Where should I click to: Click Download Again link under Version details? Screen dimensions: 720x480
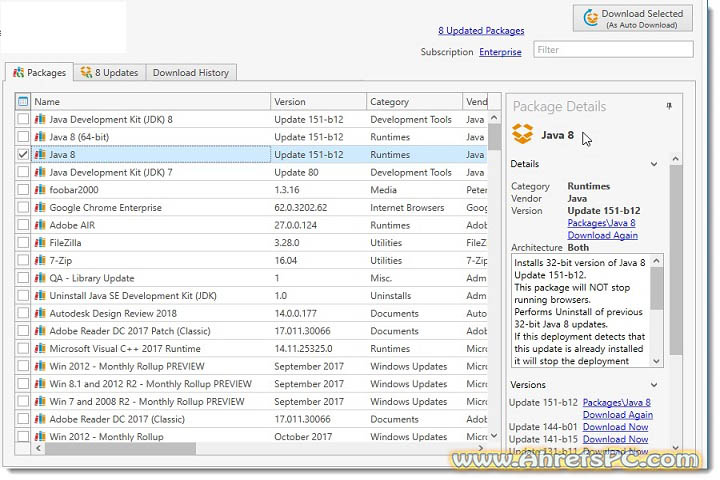point(602,235)
